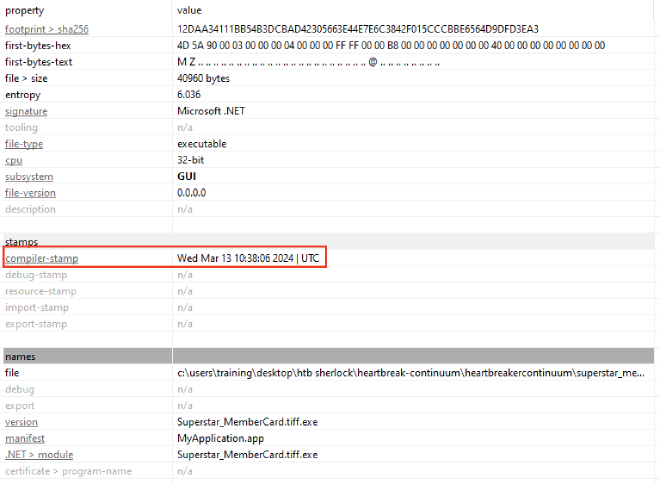Select the Wed Mar 13 compiler timestamp value
The height and width of the screenshot is (484, 660).
(x=247, y=259)
